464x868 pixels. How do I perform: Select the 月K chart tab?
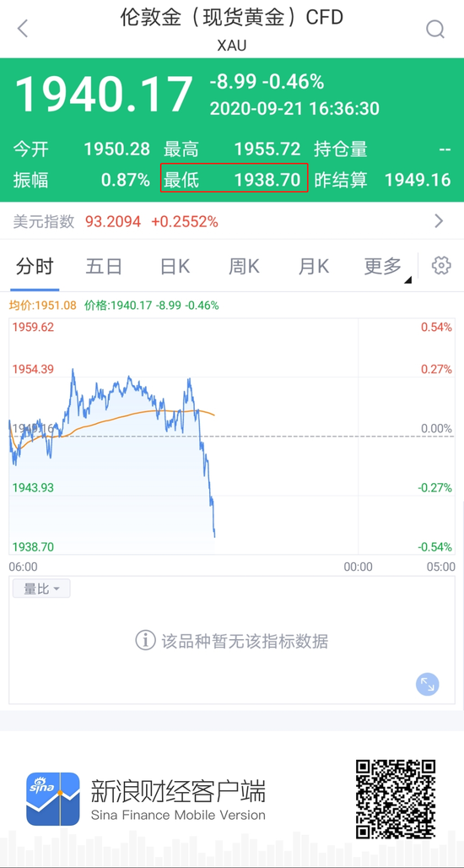coord(314,266)
